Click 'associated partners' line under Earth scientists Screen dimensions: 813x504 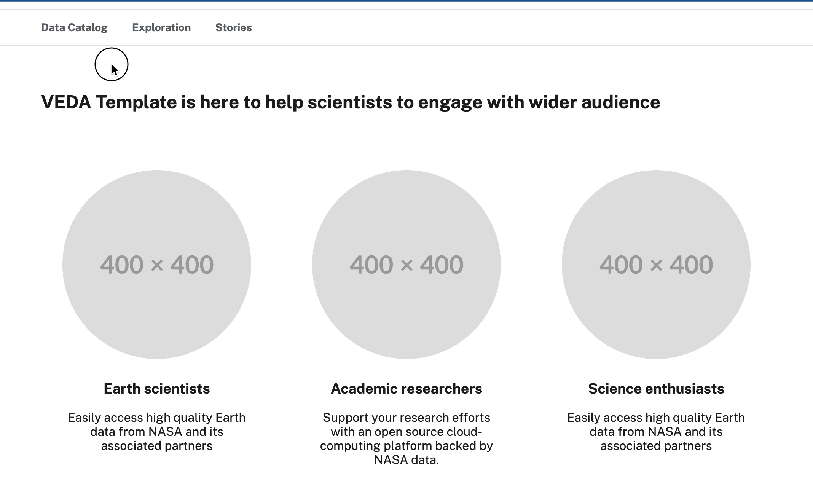[x=157, y=446]
